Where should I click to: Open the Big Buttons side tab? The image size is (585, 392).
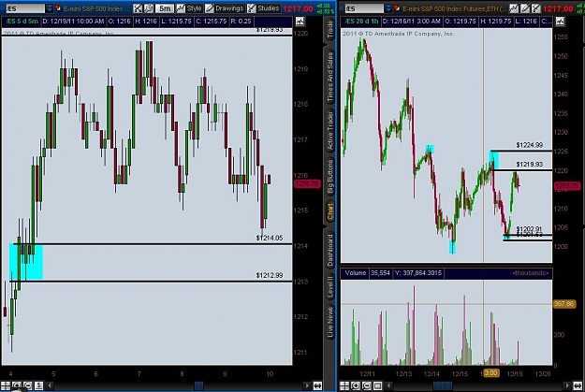pyautogui.click(x=329, y=177)
